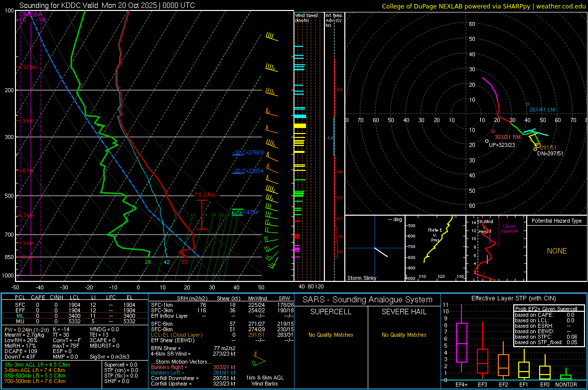Click 'PW = 0.24in' value
The image size is (588, 390).
pyautogui.click(x=26, y=329)
